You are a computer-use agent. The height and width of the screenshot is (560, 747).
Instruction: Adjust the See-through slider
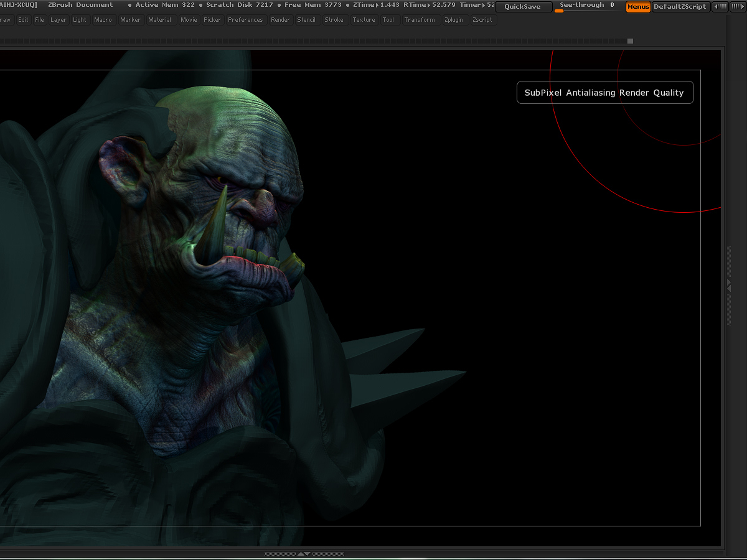586,7
